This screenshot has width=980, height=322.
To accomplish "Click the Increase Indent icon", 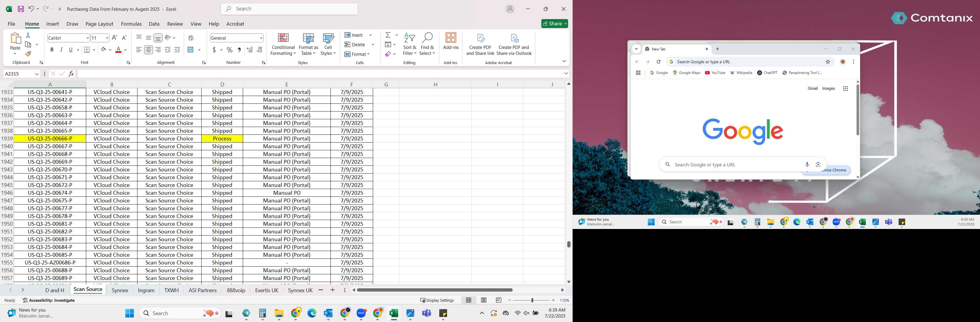I will [x=177, y=49].
